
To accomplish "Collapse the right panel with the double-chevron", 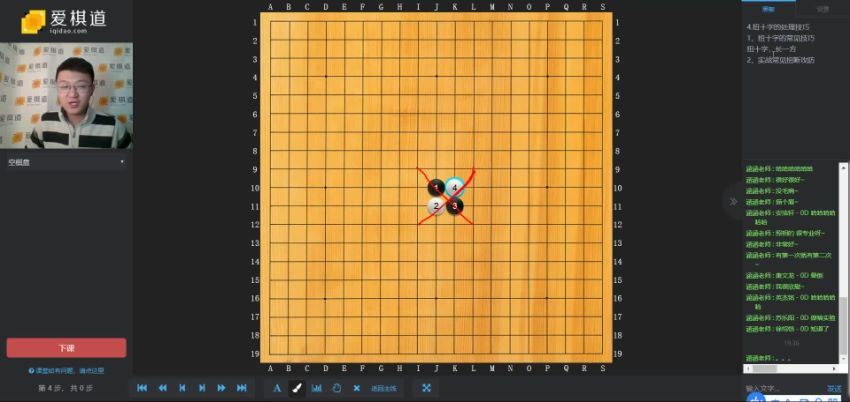I will click(x=733, y=202).
